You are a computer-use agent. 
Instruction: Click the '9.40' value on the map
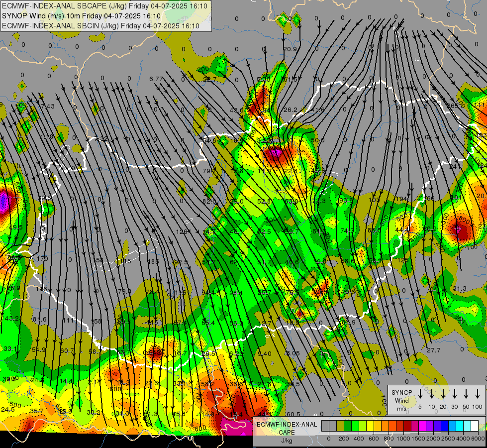265,353
